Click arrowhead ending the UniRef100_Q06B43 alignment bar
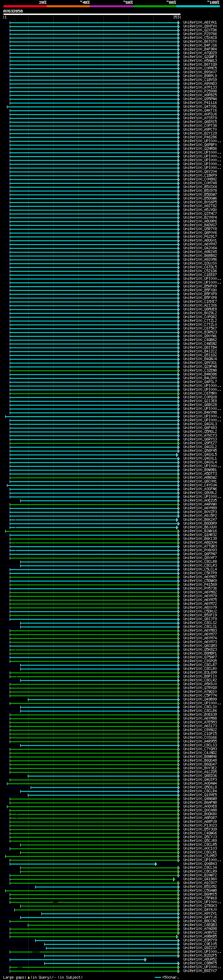Screen dimensions: 223x980 click(156, 864)
